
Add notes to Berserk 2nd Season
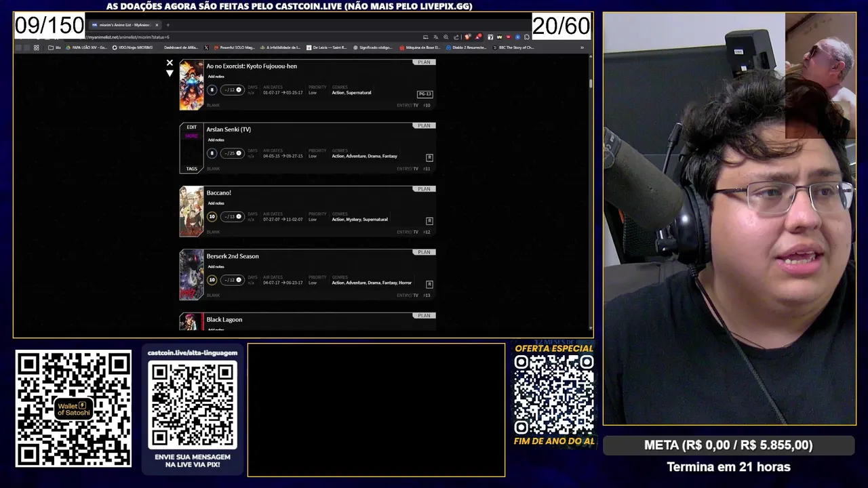point(216,266)
